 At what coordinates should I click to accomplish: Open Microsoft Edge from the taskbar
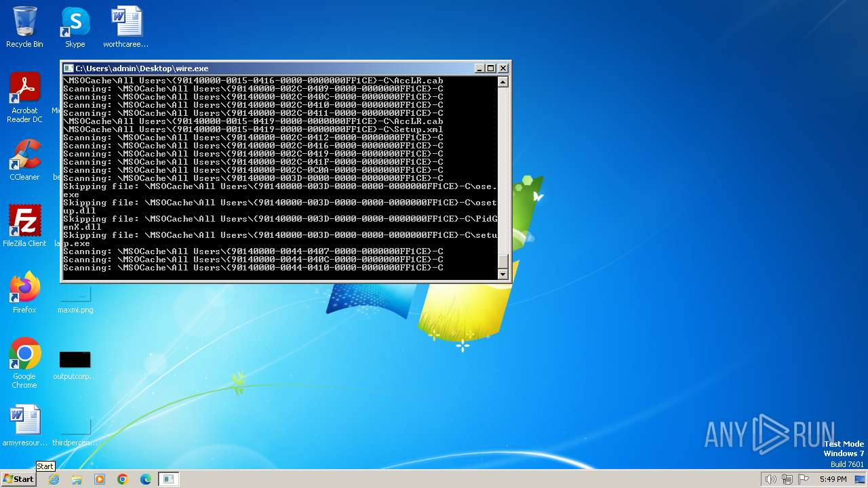coord(146,479)
